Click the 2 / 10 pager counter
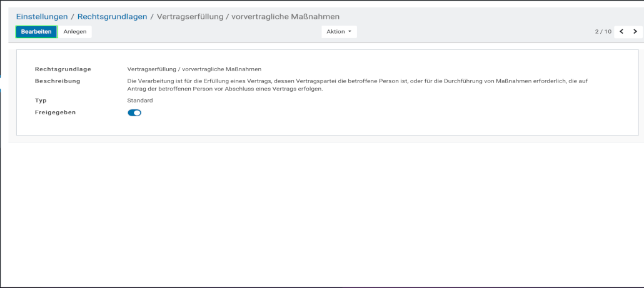The image size is (644, 288). [x=603, y=31]
